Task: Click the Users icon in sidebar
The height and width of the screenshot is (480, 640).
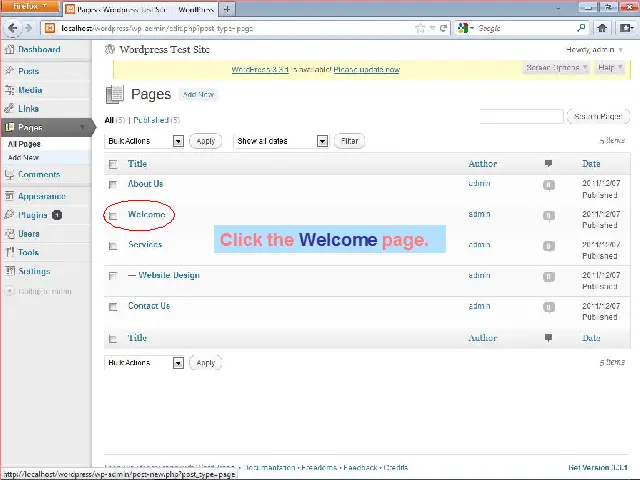Action: [x=9, y=233]
